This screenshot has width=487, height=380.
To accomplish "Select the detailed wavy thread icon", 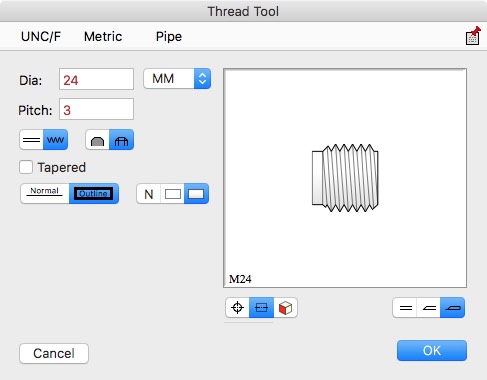I will coord(55,140).
